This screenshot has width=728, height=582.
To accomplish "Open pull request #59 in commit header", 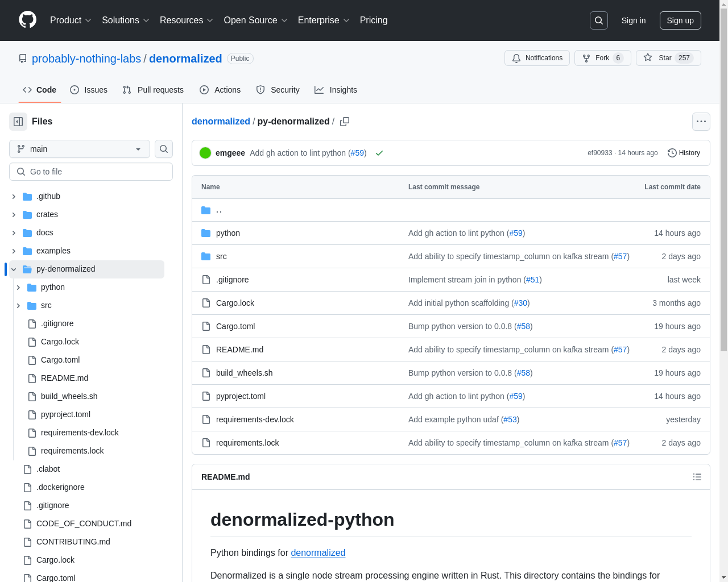I will pos(357,153).
